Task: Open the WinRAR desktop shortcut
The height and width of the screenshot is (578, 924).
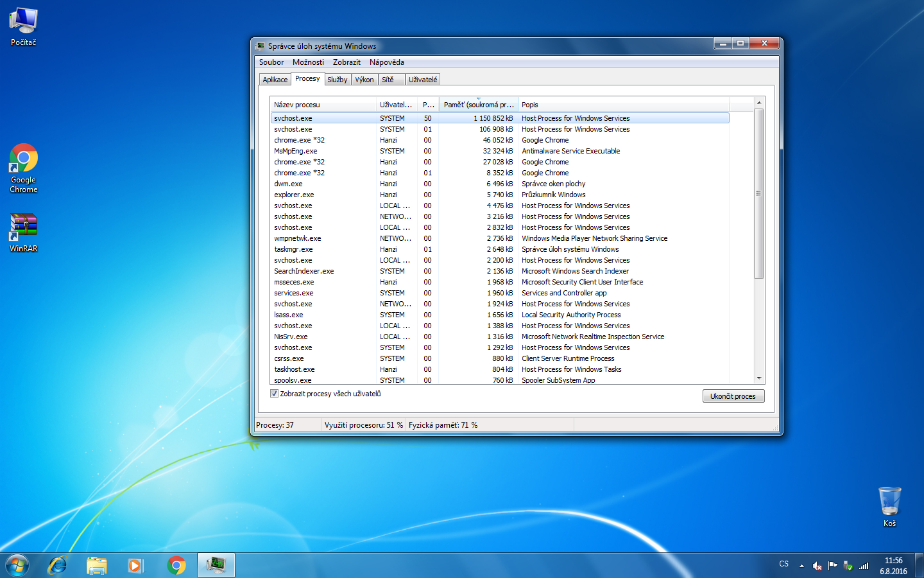Action: 24,232
